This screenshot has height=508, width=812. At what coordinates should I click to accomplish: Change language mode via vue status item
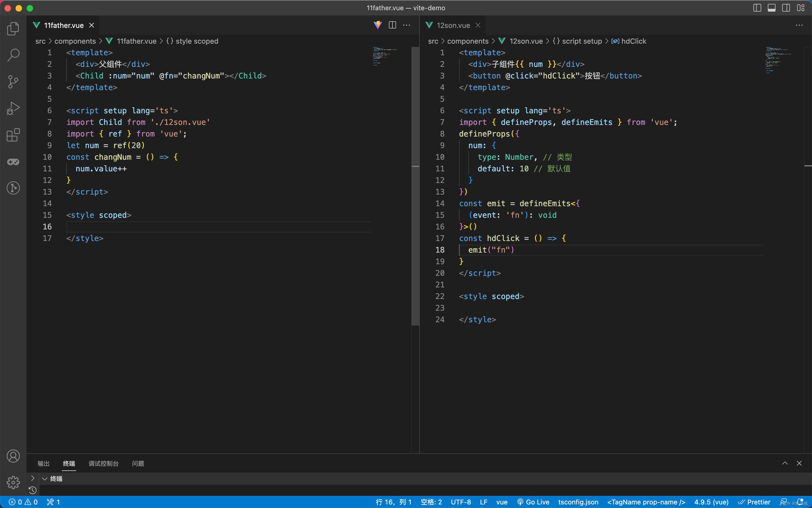click(502, 502)
